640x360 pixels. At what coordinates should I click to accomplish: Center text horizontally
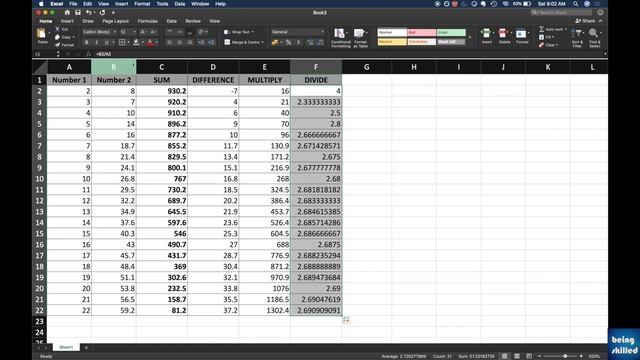(x=180, y=42)
